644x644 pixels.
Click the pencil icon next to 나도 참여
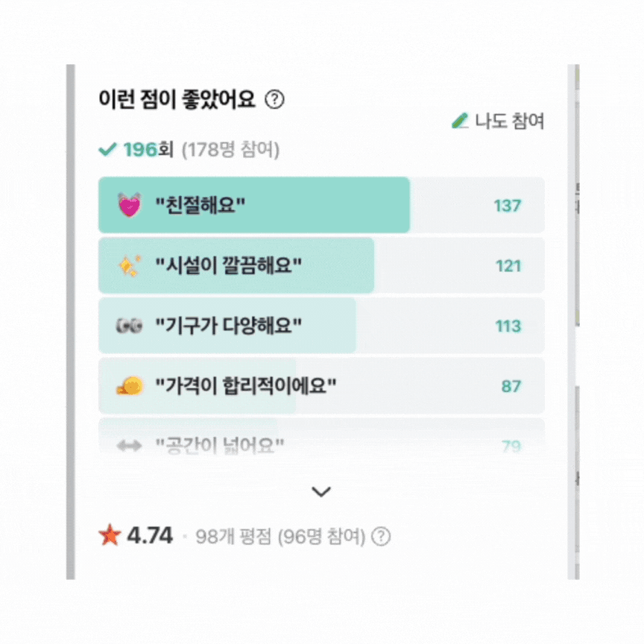coord(461,121)
